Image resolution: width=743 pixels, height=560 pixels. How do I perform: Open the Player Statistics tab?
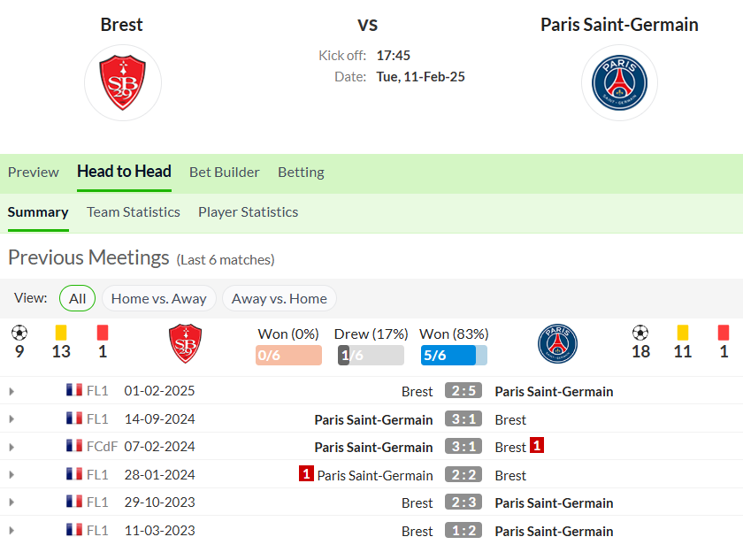(248, 211)
